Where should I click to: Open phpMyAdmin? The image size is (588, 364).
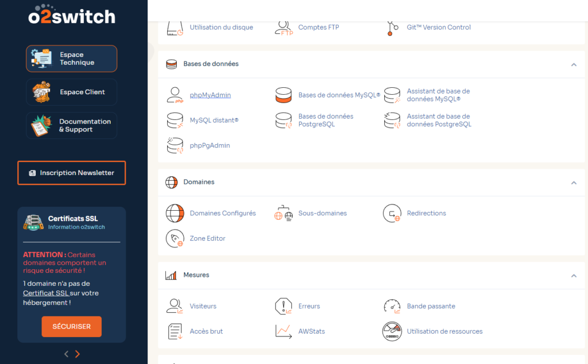[210, 95]
